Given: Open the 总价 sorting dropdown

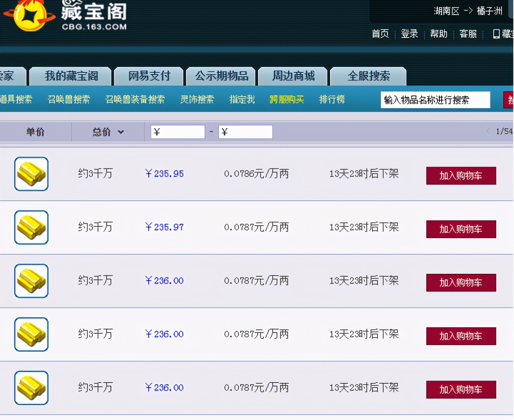Looking at the screenshot, I should point(108,132).
